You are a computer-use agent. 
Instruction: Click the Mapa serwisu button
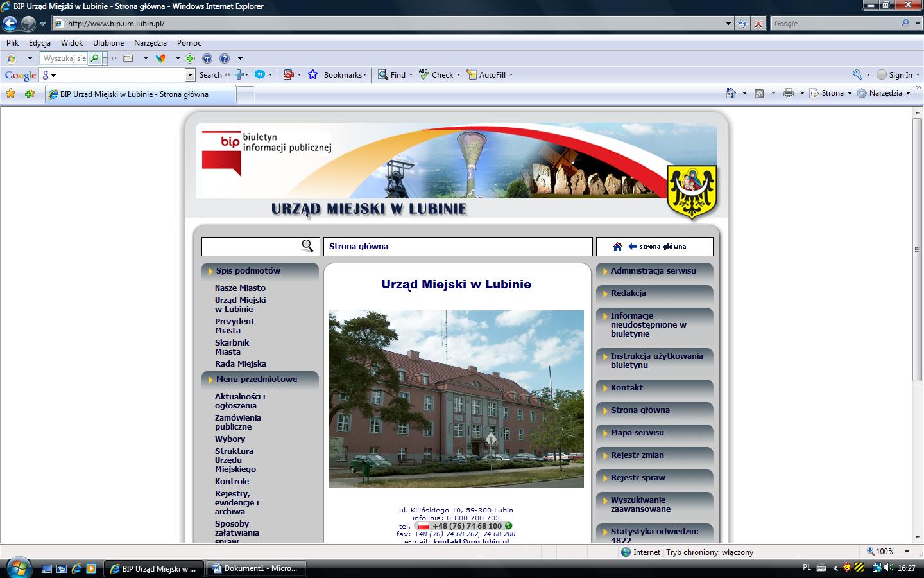click(654, 433)
